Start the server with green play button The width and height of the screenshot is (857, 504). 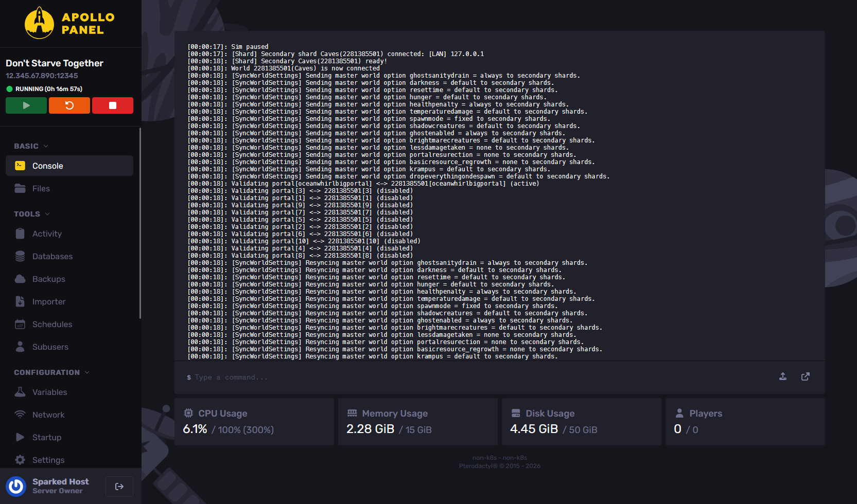pyautogui.click(x=26, y=105)
